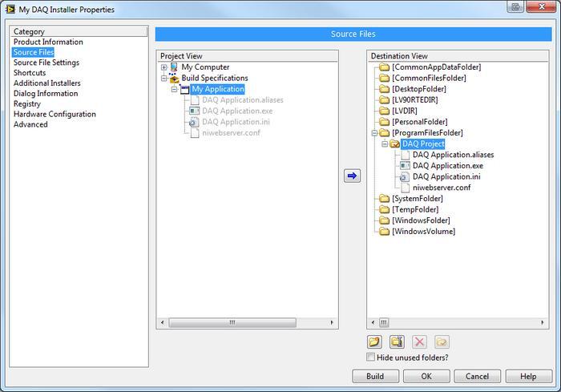
Task: Expand the My Computer tree node
Action: click(x=163, y=67)
